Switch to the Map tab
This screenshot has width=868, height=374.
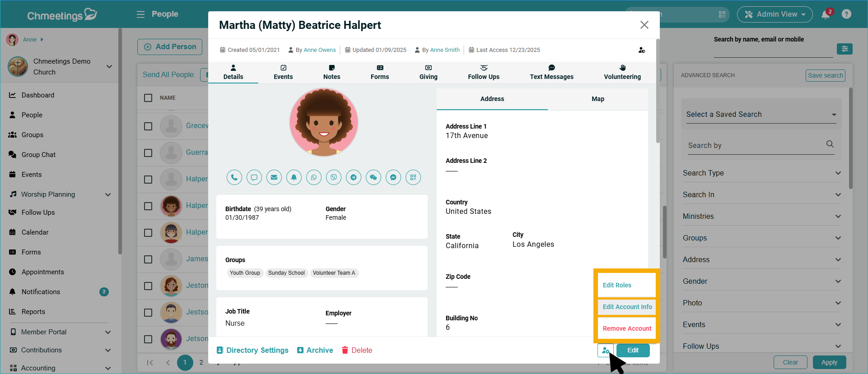point(597,99)
